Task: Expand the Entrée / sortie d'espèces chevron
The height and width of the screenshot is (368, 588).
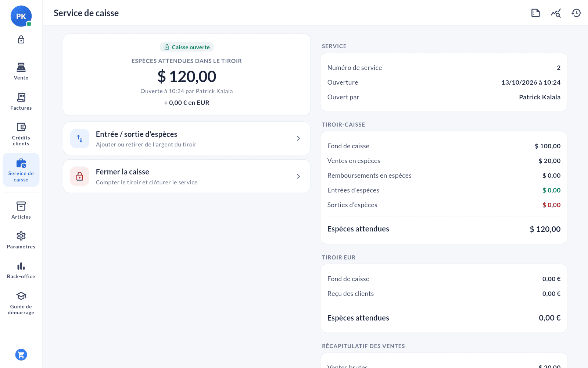Action: tap(298, 138)
